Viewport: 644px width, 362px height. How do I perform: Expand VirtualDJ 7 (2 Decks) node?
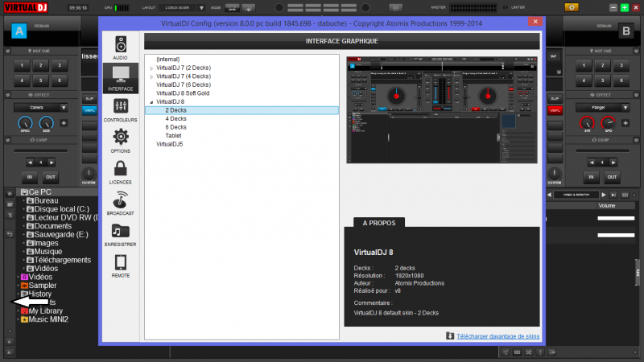click(151, 68)
